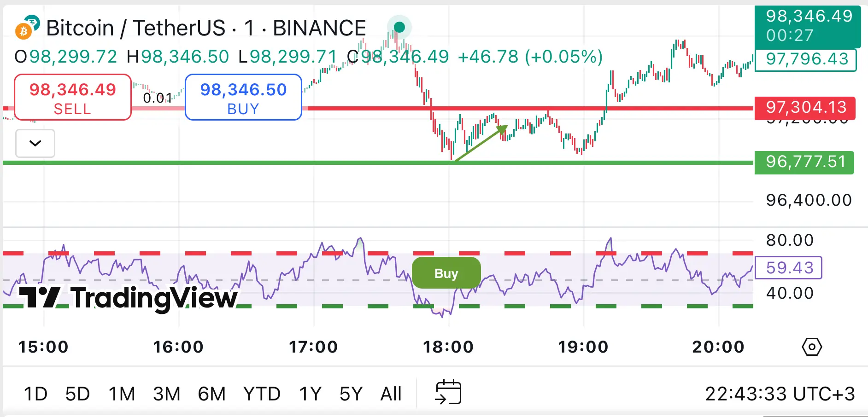The height and width of the screenshot is (417, 868).
Task: Click the high value H98,346.50
Action: (x=178, y=57)
